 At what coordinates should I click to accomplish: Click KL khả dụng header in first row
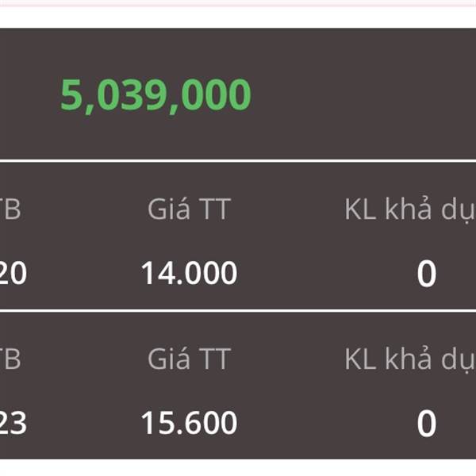(x=410, y=210)
